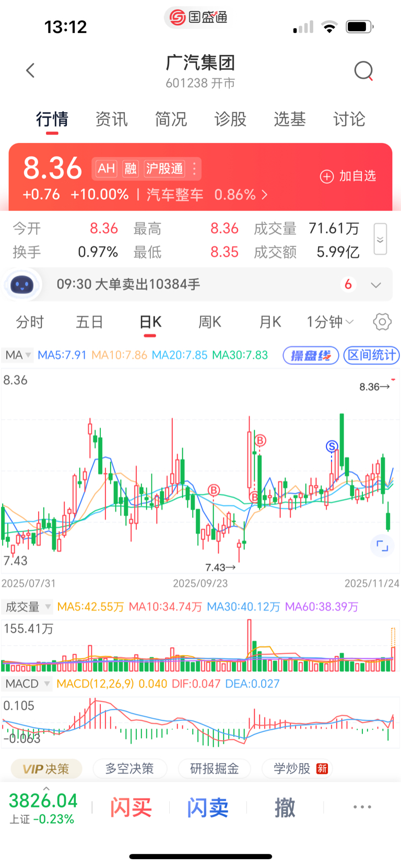Expand the large-order alert list
Image resolution: width=401 pixels, height=868 pixels.
coord(376,285)
